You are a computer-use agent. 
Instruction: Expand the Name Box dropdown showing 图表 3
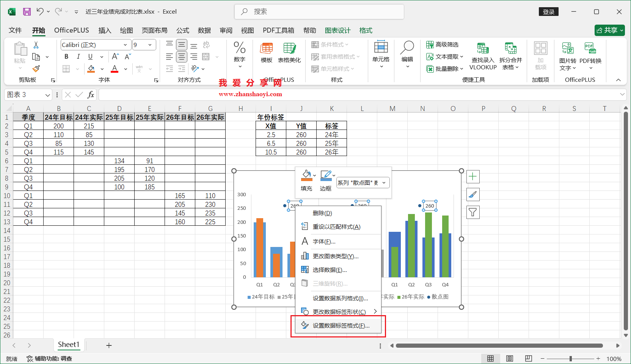(x=47, y=95)
